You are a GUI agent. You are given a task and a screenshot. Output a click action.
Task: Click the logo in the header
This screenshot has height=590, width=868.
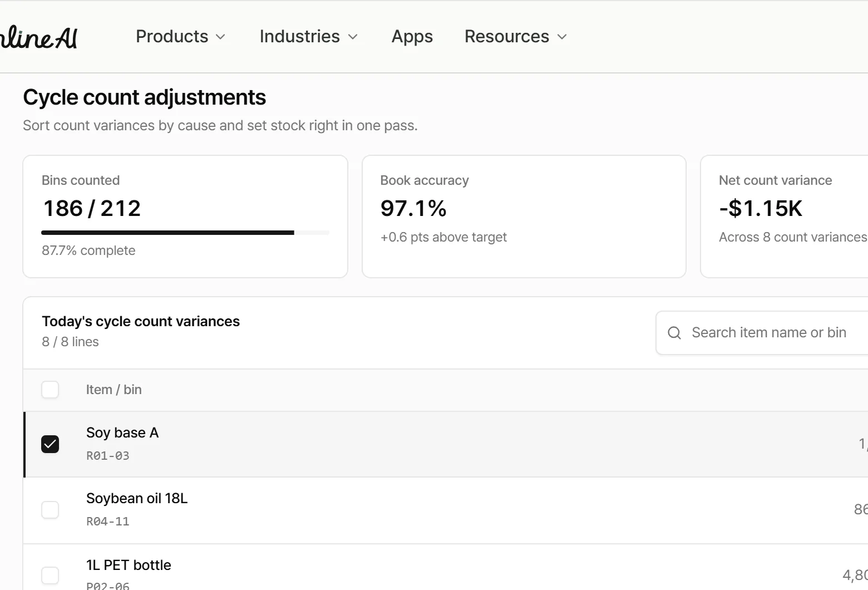coord(38,37)
